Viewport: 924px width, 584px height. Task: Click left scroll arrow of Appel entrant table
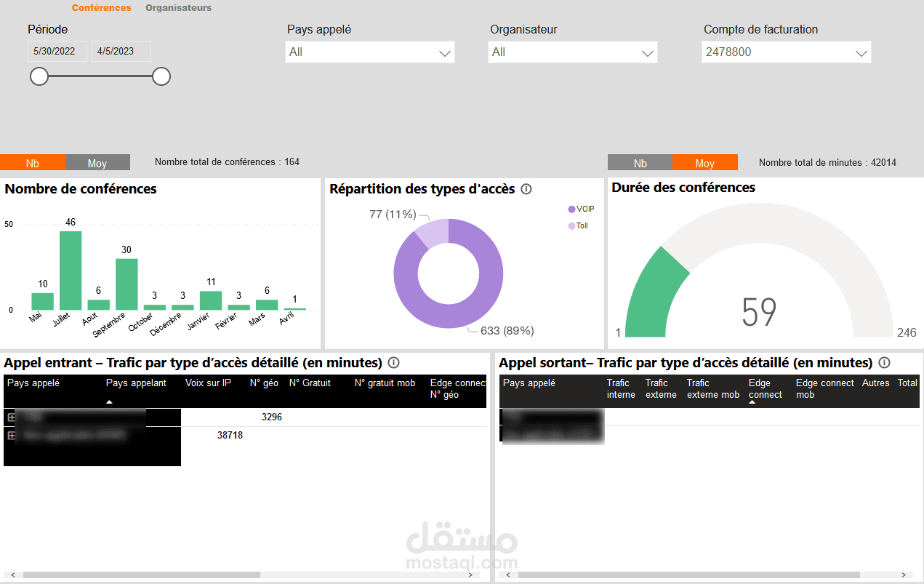point(12,575)
